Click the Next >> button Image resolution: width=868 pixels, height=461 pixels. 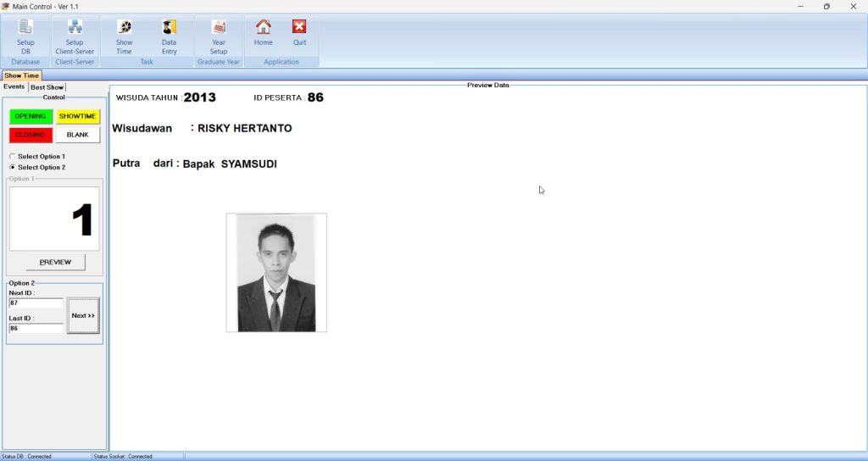(x=83, y=315)
